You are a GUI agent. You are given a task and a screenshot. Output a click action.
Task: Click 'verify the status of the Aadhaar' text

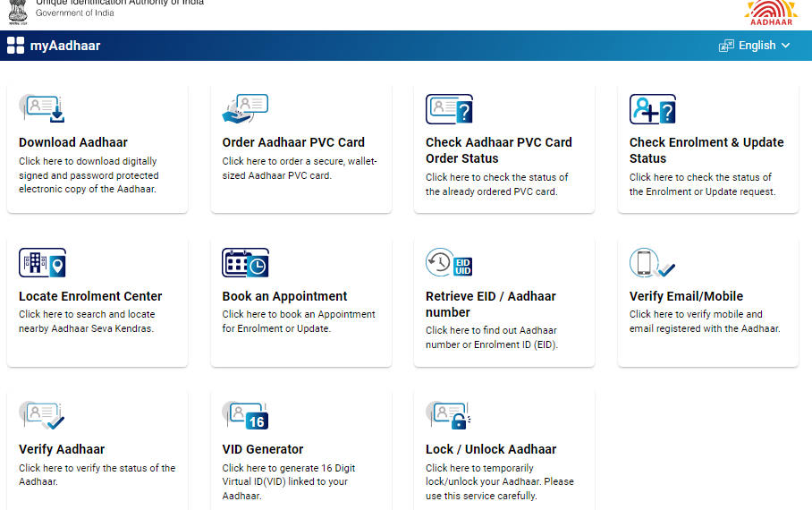[x=97, y=475]
